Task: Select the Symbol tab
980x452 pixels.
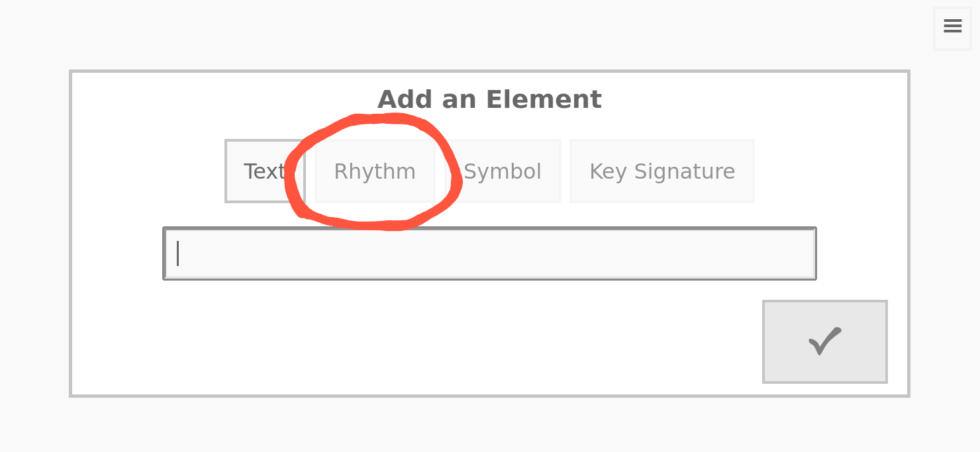Action: pos(503,171)
